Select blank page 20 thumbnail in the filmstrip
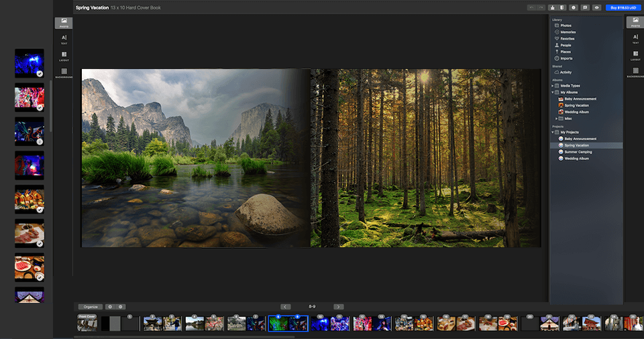 pos(530,324)
